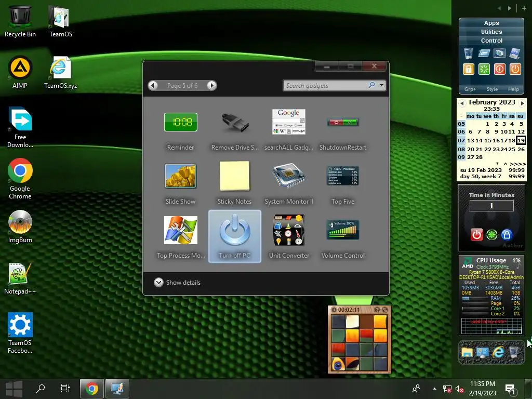Image resolution: width=532 pixels, height=399 pixels.
Task: Click blue lock button in timer gadget
Action: pos(507,234)
